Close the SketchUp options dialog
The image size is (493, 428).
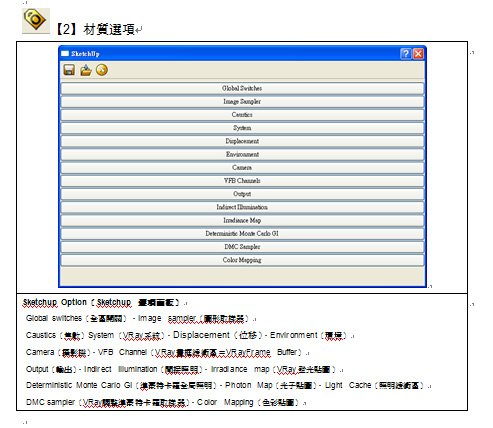(418, 54)
